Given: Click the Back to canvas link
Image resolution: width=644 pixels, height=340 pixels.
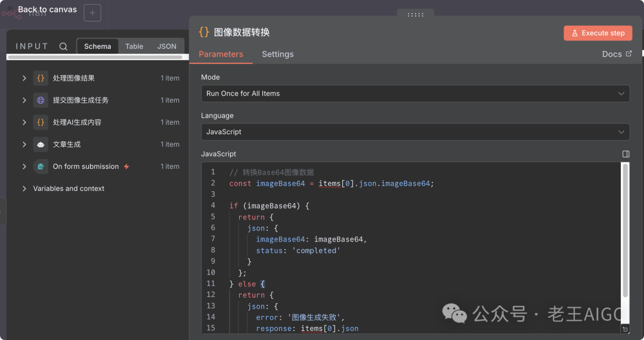Looking at the screenshot, I should pos(42,9).
